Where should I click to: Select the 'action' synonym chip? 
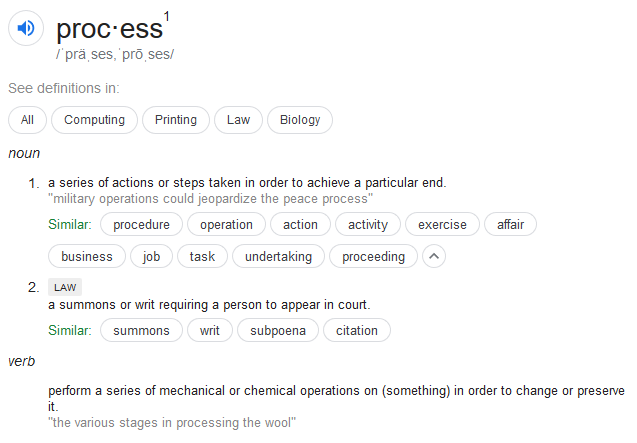click(300, 225)
